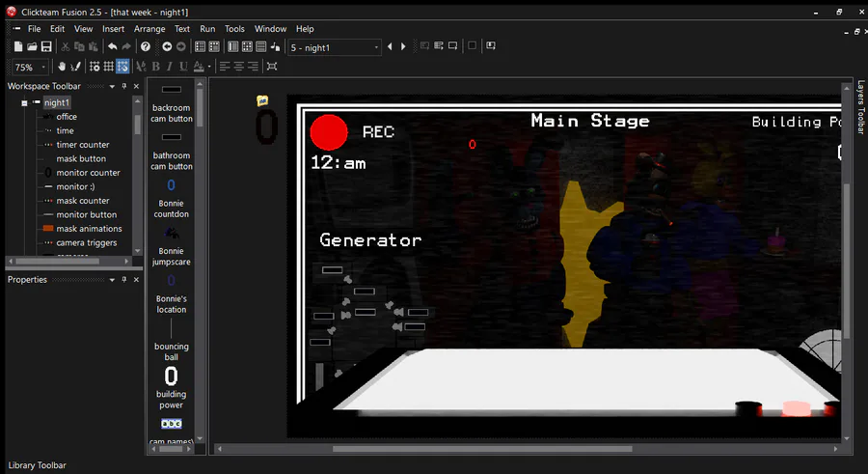Screen dimensions: 868x474
Task: Run the current frame
Action: [x=453, y=46]
